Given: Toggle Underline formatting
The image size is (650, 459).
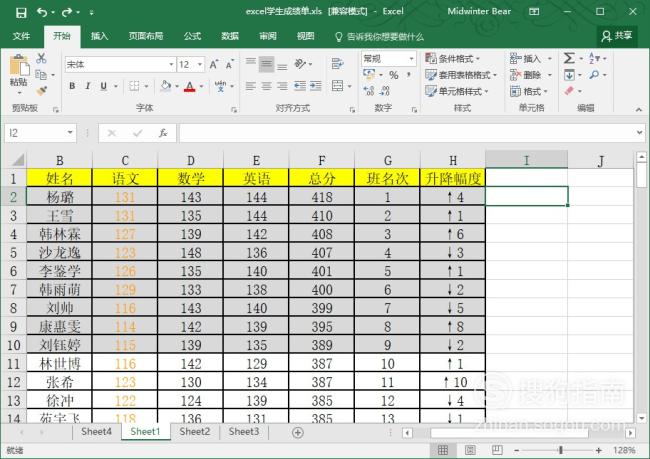Looking at the screenshot, I should pos(104,86).
